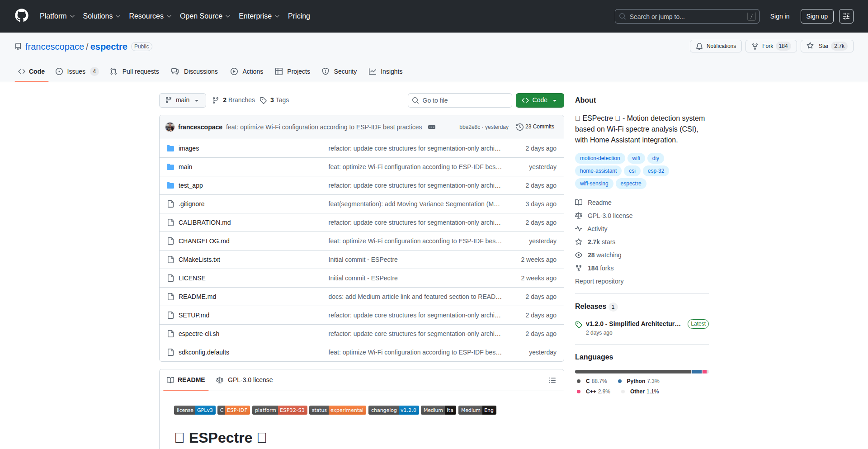Expand the Platform navigation menu
Screen dimensions: 868x449
point(57,16)
